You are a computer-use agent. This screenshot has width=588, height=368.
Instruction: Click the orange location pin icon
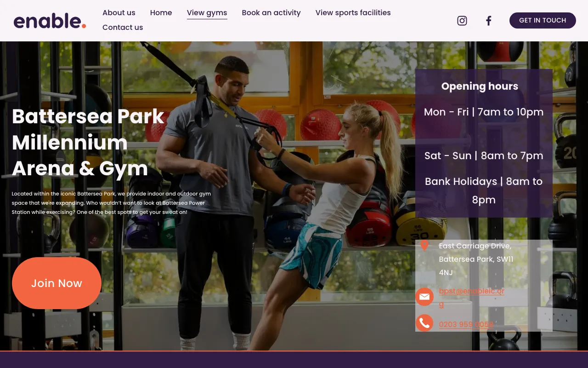coord(424,246)
